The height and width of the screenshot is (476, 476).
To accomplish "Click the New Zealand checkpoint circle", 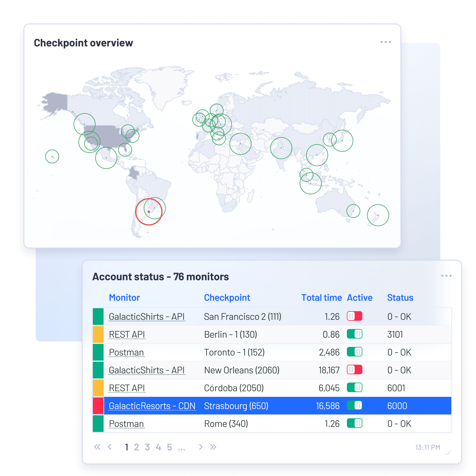I will 378,215.
